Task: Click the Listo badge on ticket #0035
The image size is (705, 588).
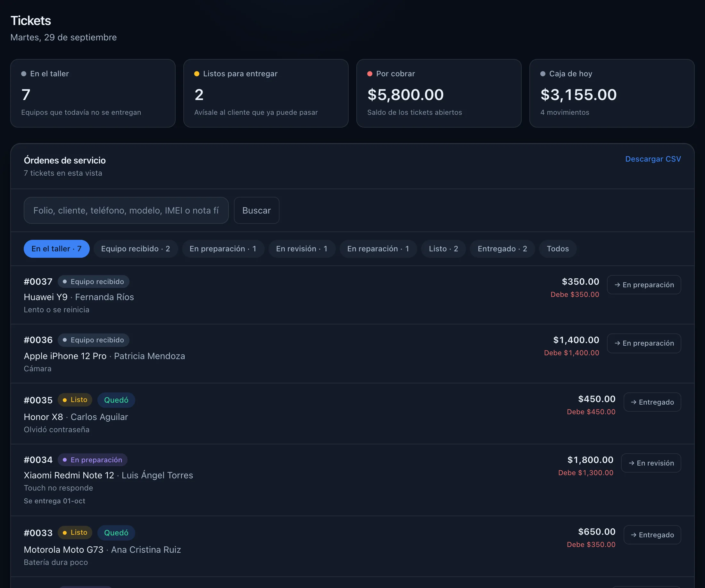Action: click(x=75, y=399)
